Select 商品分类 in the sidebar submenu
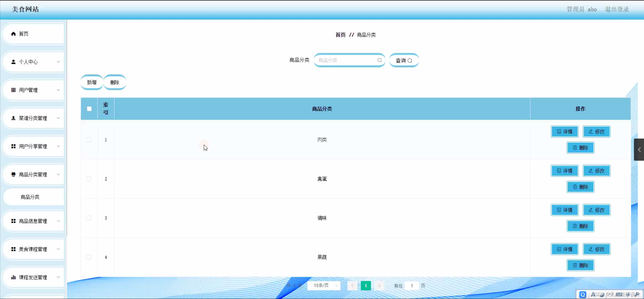Screen dimensions: 644x299 [x=30, y=197]
